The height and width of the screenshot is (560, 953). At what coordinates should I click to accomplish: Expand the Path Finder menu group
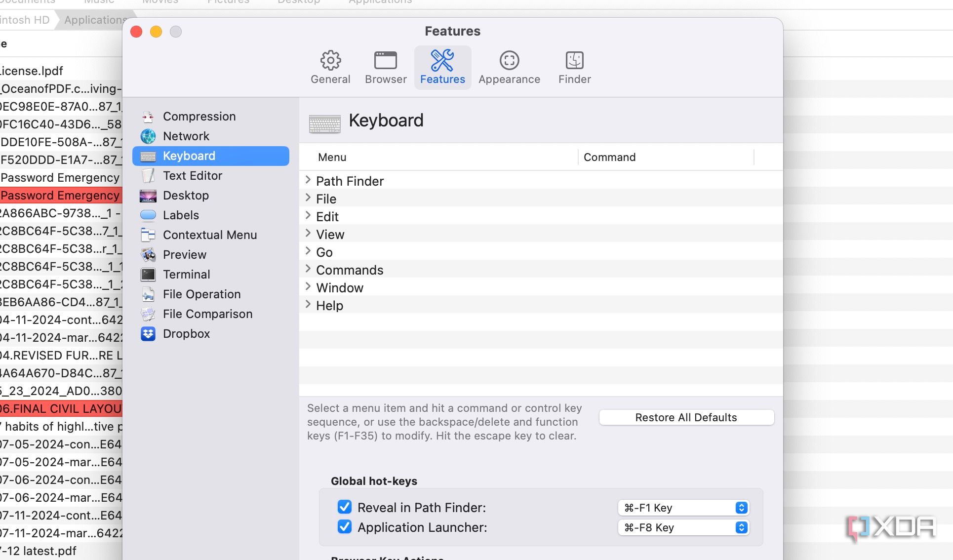(308, 180)
